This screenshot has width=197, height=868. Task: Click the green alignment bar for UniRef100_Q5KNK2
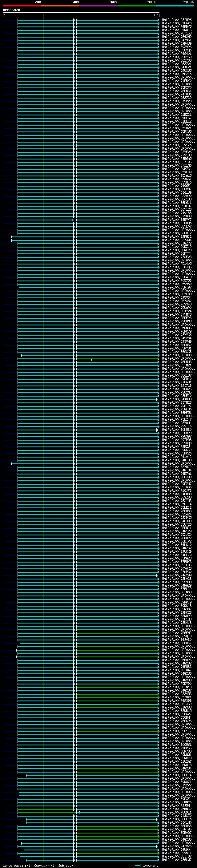(46, 809)
